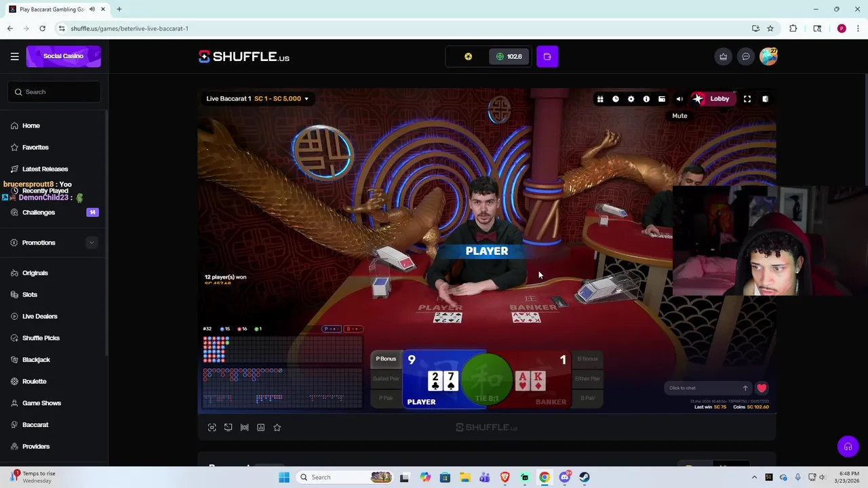The width and height of the screenshot is (868, 488).
Task: Open game history clock icon
Action: pos(616,99)
